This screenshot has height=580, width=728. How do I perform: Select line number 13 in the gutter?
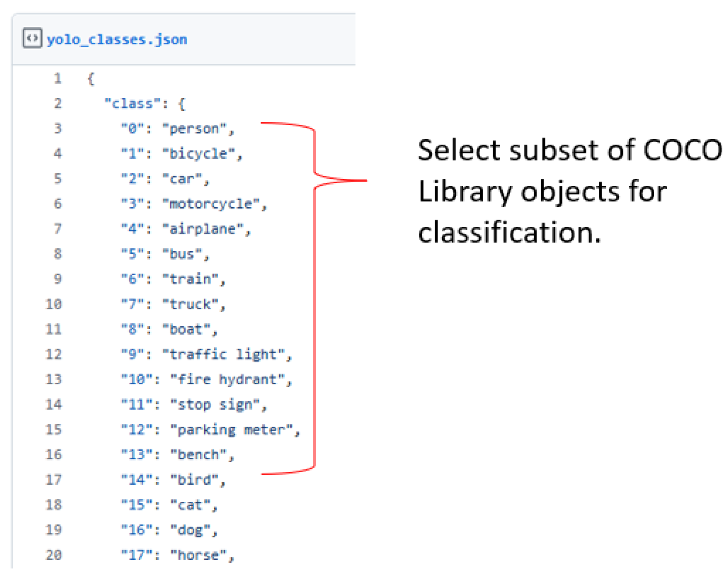54,379
